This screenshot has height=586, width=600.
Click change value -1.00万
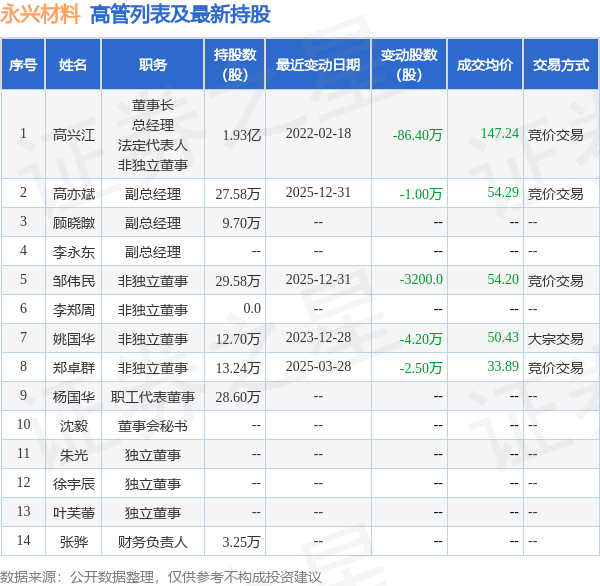421,194
